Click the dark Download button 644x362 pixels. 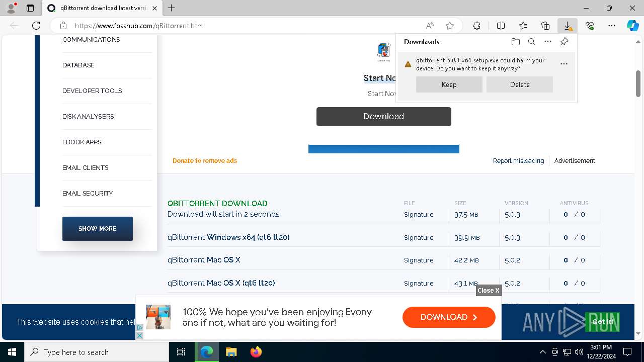click(x=384, y=116)
